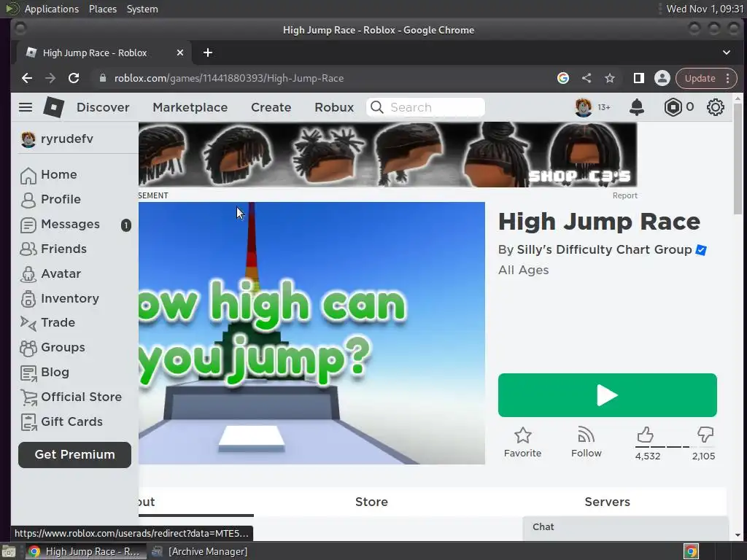Open the Chat panel header
This screenshot has height=560, width=747.
point(625,527)
